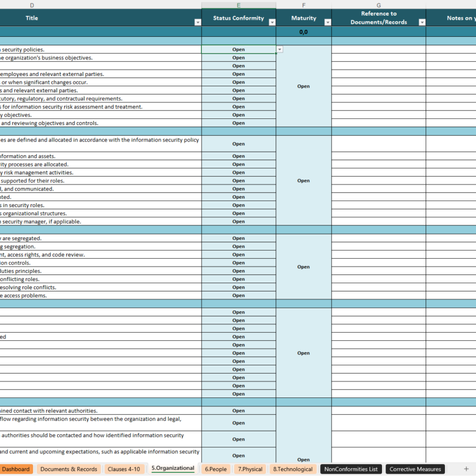
Task: Select column E by clicking its header
Action: click(x=238, y=5)
